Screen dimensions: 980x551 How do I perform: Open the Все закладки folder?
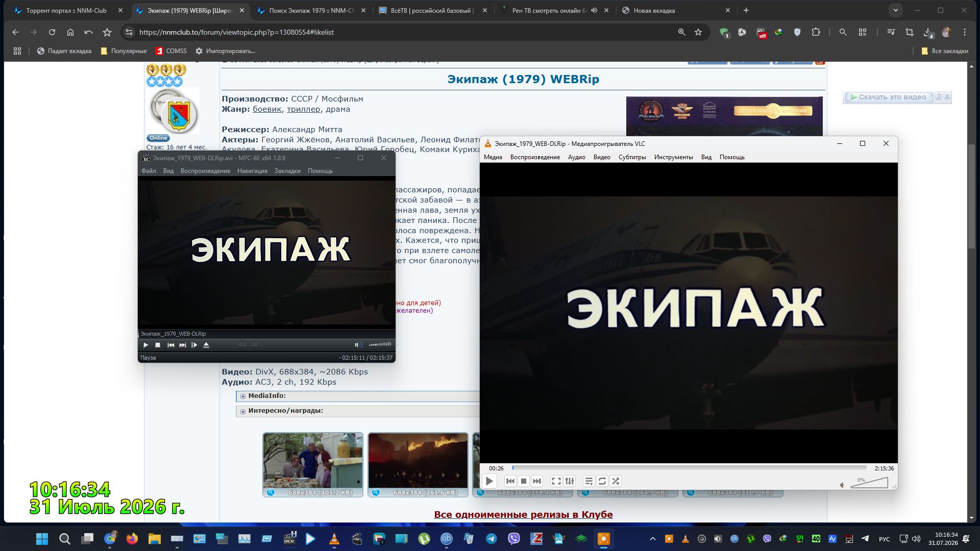(x=945, y=51)
